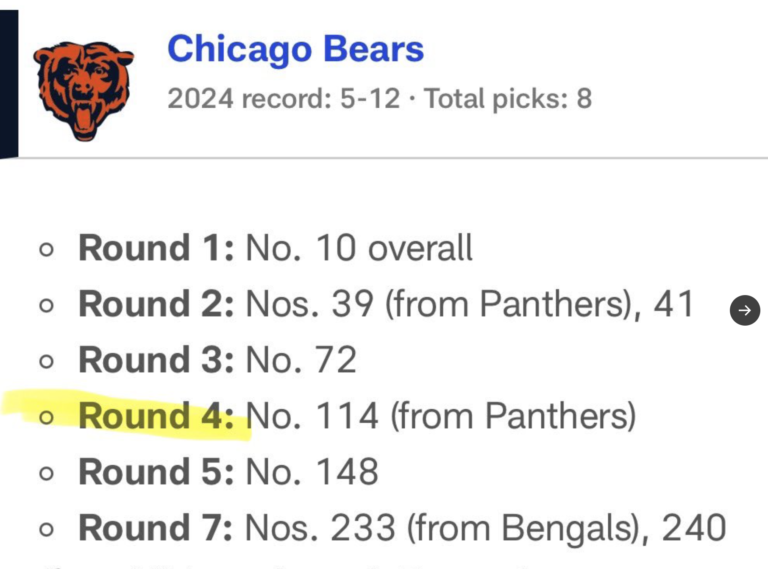768x569 pixels.
Task: Click the Round 7 bold label
Action: pos(156,527)
